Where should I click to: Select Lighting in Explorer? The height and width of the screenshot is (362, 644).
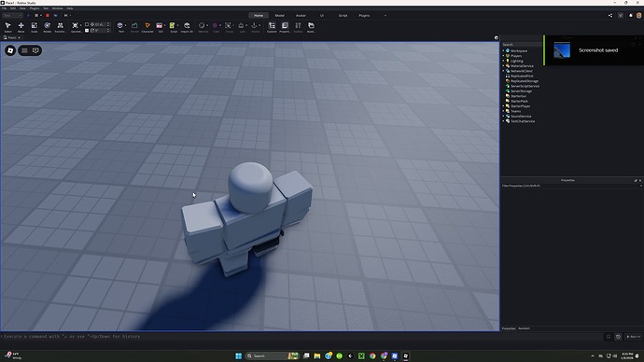tap(517, 61)
